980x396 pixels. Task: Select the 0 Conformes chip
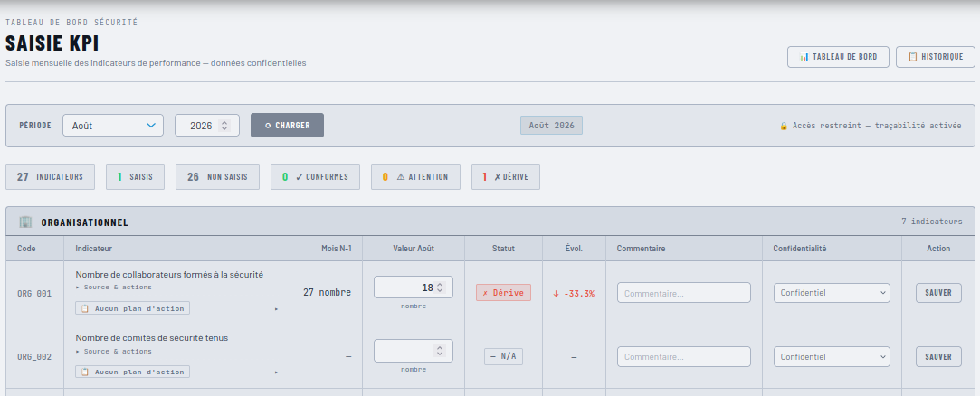(315, 177)
